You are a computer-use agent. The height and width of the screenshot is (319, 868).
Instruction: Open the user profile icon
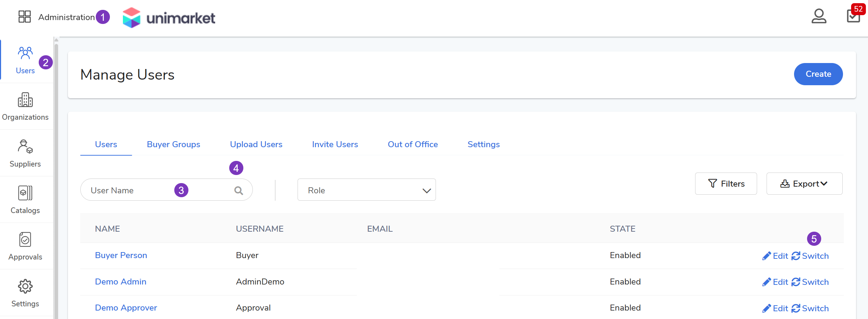tap(819, 17)
